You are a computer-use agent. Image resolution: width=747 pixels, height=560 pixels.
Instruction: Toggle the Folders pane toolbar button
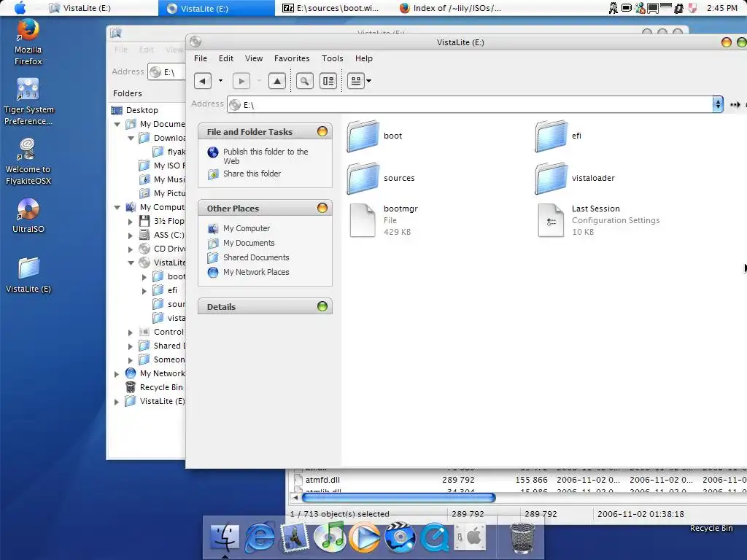tap(328, 81)
